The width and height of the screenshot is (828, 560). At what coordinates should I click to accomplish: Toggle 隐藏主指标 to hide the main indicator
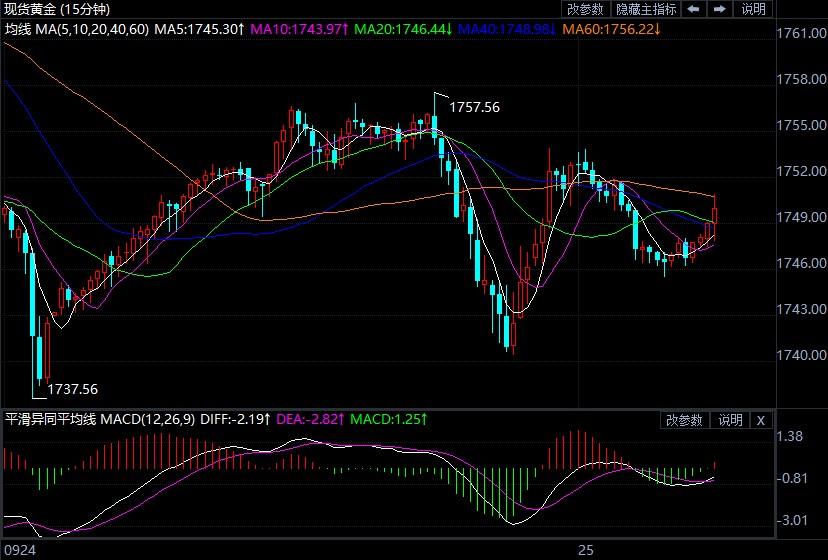click(646, 9)
